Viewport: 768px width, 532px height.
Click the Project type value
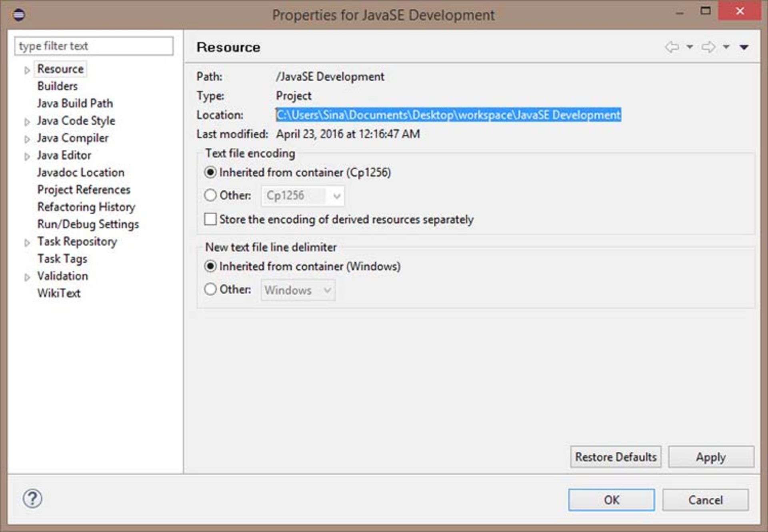(294, 96)
